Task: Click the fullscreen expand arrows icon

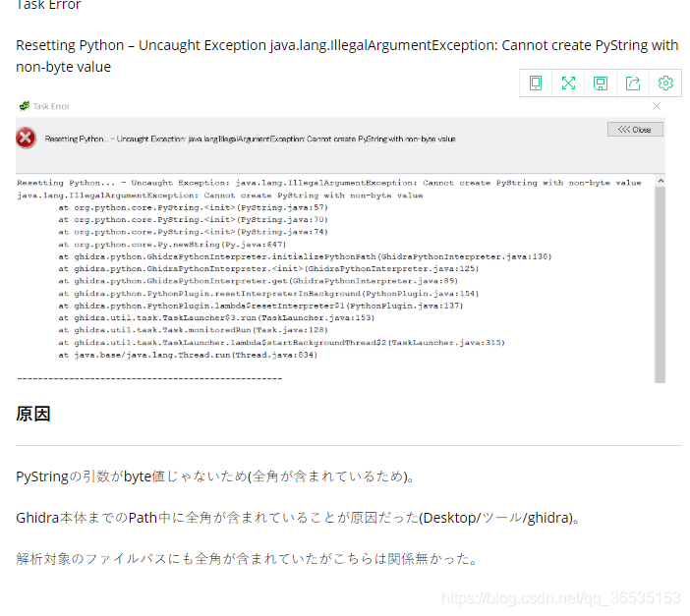Action: (568, 84)
